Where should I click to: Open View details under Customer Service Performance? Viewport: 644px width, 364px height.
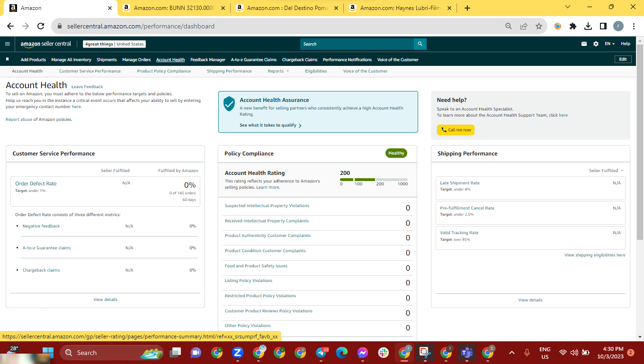106,300
